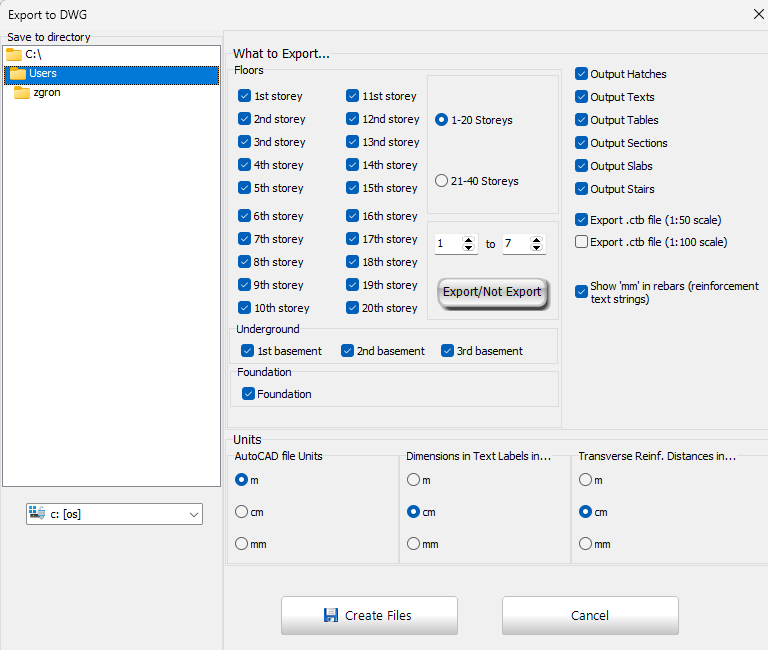The image size is (768, 650).
Task: Close the Export to DWG dialog
Action: pyautogui.click(x=757, y=14)
